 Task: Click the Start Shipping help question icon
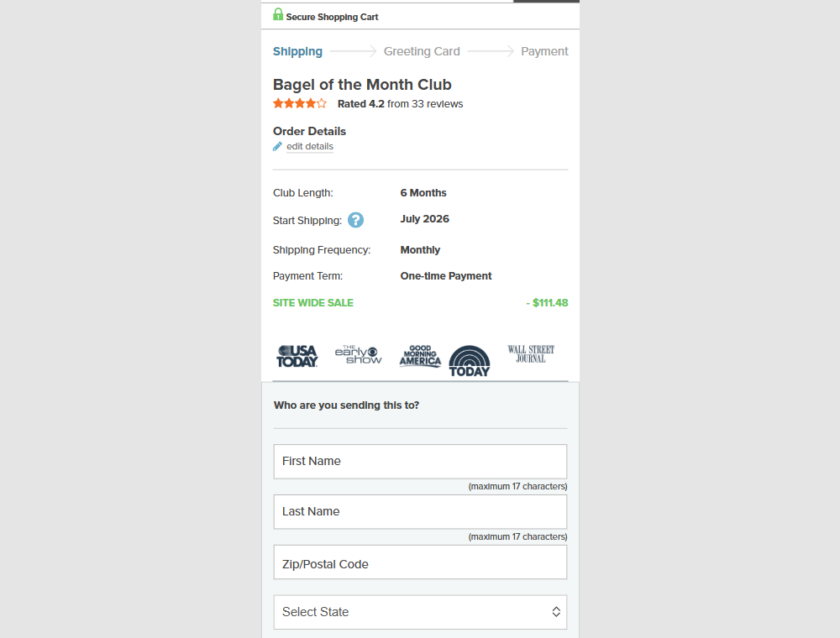[x=355, y=220]
